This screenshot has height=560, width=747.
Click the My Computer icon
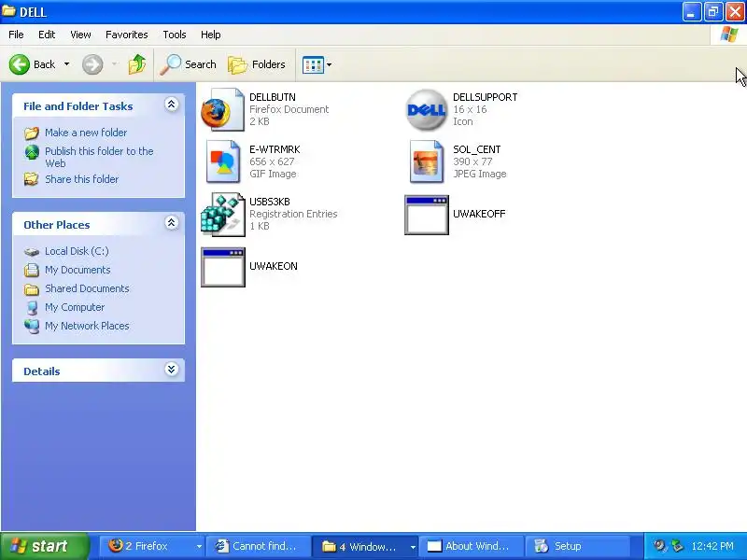click(x=32, y=308)
